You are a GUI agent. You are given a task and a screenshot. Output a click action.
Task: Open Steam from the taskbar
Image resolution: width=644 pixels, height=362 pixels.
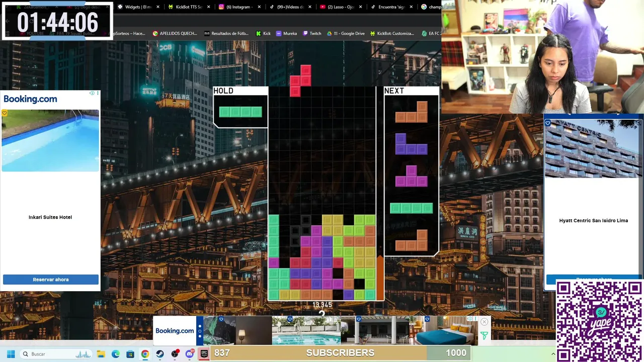160,354
